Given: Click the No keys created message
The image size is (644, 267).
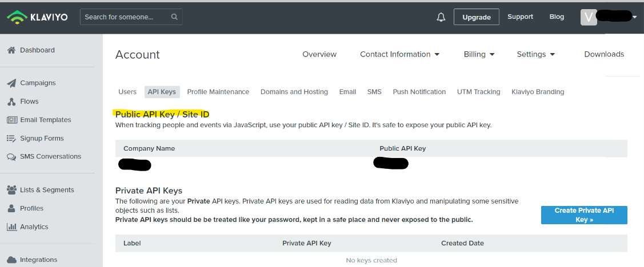Looking at the screenshot, I should pyautogui.click(x=371, y=260).
